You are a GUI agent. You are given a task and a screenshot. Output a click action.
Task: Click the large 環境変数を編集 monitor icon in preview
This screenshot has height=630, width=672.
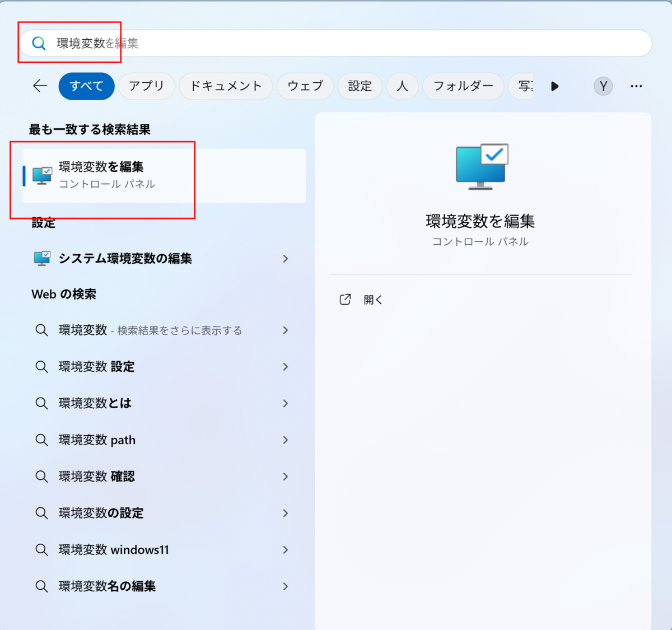pos(482,166)
